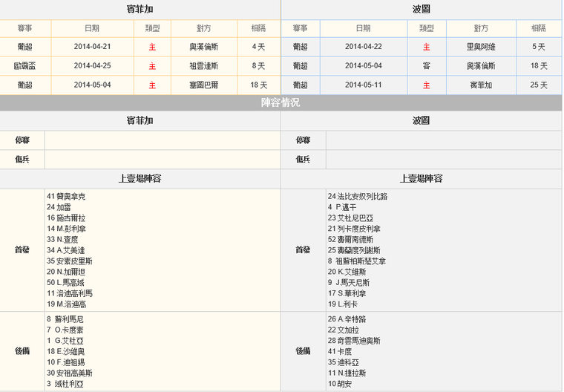564x392 pixels.
Task: Select starter 20 K.艾維斯
Action: pyautogui.click(x=347, y=272)
